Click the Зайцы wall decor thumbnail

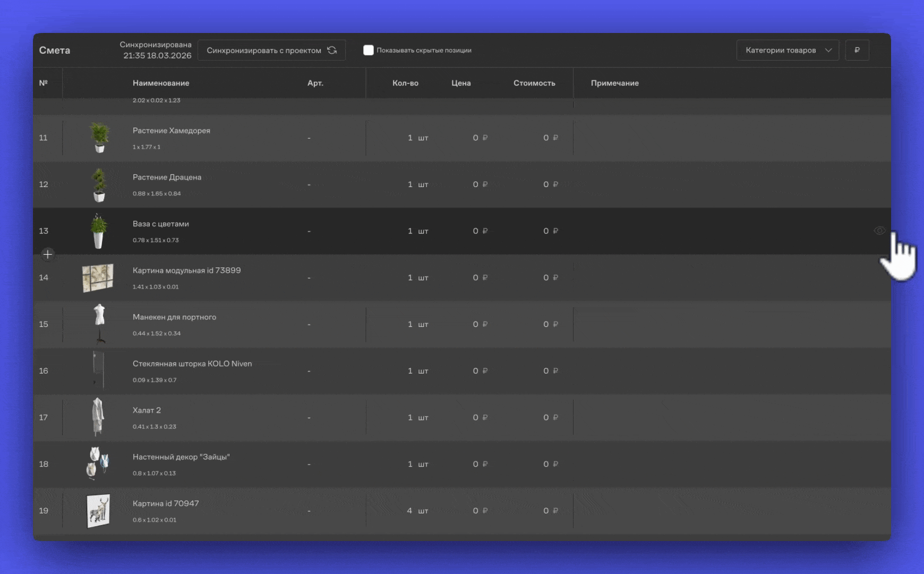point(98,463)
